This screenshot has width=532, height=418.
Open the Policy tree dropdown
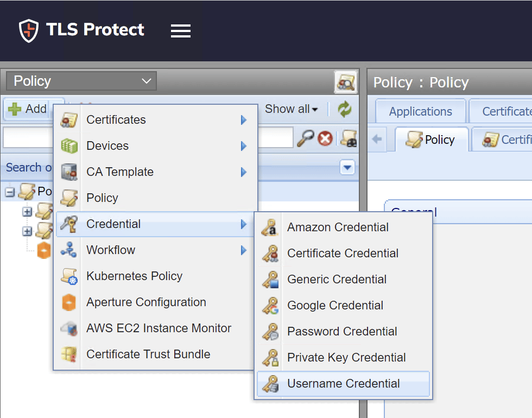pos(81,81)
